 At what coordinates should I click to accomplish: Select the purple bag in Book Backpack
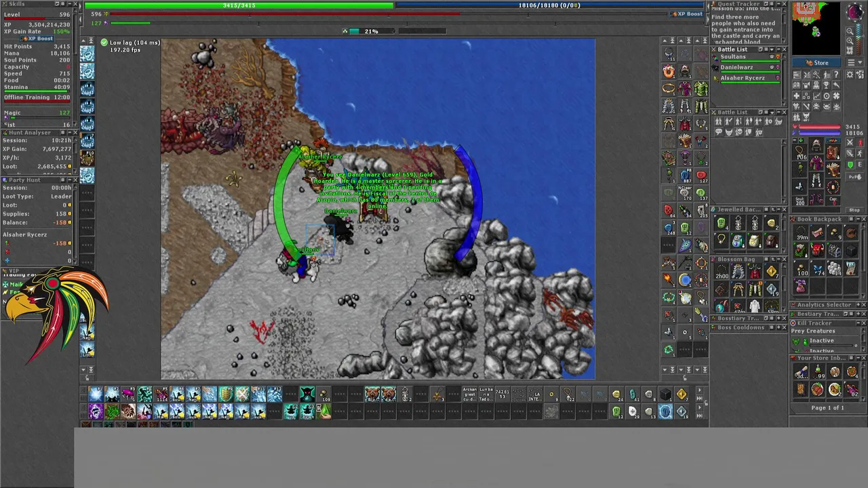[801, 285]
